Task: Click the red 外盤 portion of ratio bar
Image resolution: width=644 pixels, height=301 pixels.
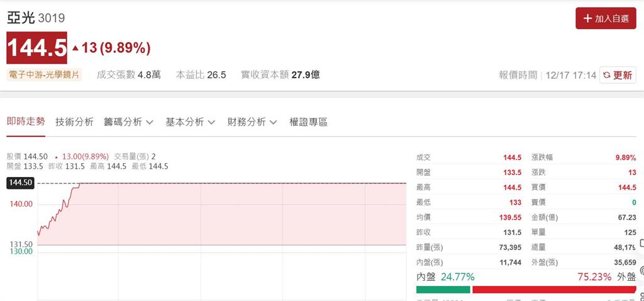Action: tap(554, 290)
